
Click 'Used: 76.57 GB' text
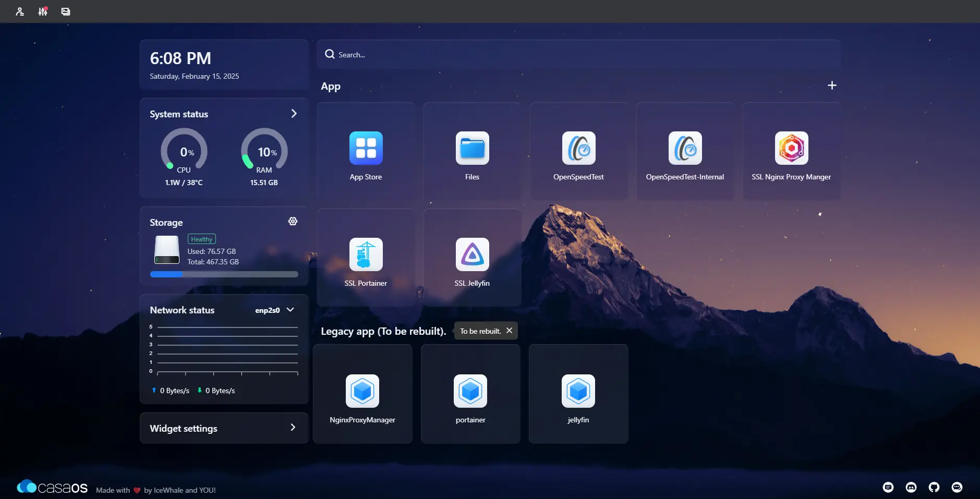[x=212, y=251]
